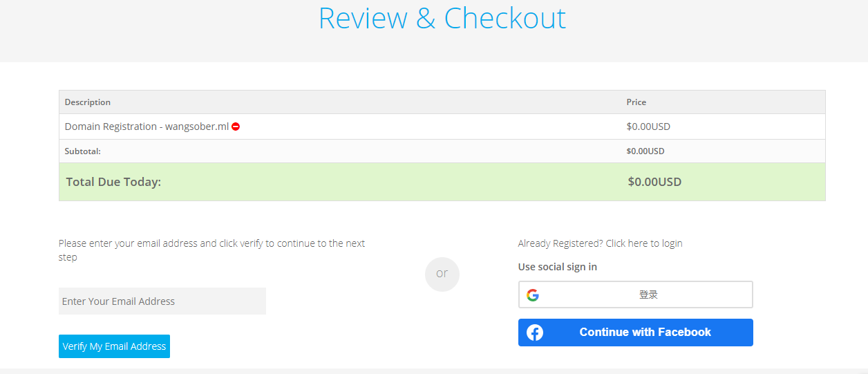Continue with Facebook sign in
Screen dimensions: 868x374
[635, 333]
